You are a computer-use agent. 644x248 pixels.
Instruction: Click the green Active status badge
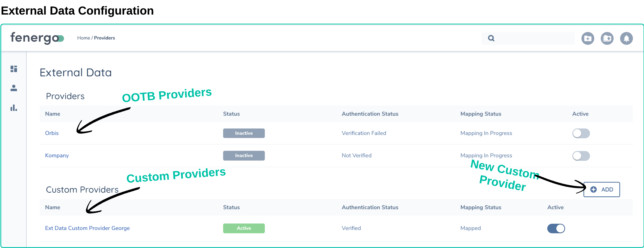coord(244,228)
